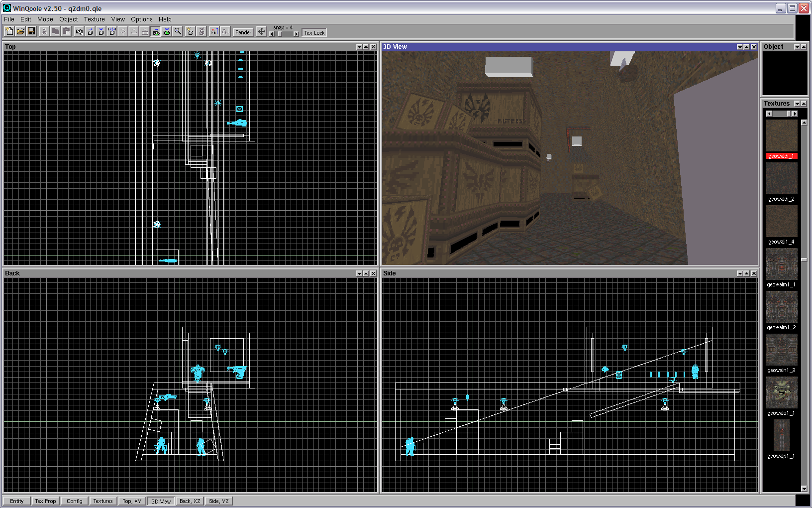Viewport: 812px width, 508px height.
Task: Click the hand-over-brush toolbar icon
Action: (79, 31)
